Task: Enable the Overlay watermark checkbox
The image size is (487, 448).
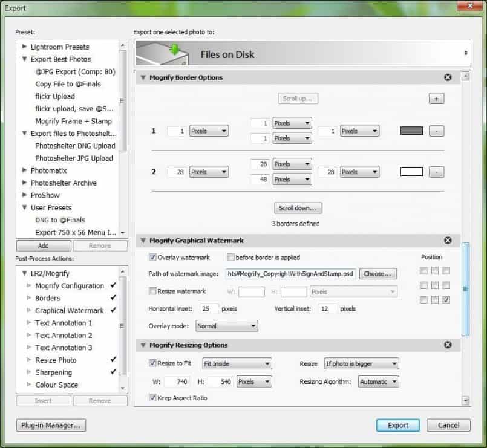Action: (x=152, y=258)
